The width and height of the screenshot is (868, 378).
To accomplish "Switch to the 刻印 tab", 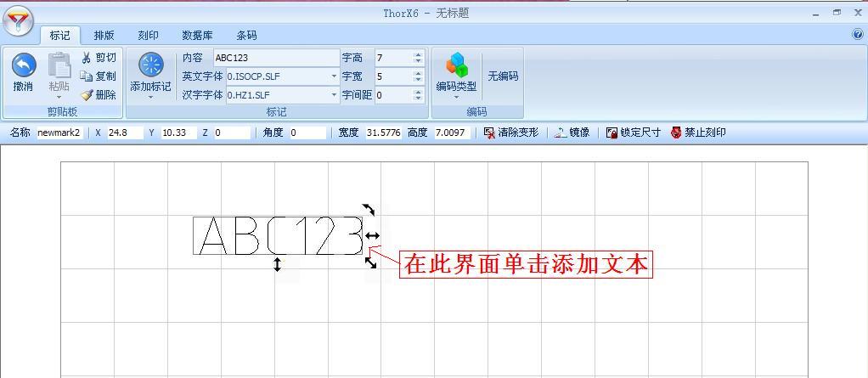I will click(x=149, y=36).
